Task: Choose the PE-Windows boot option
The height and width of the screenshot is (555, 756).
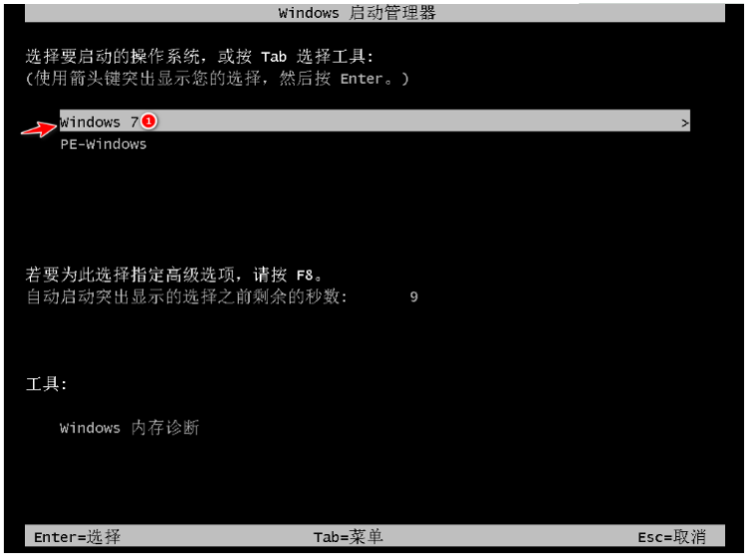Action: 103,144
